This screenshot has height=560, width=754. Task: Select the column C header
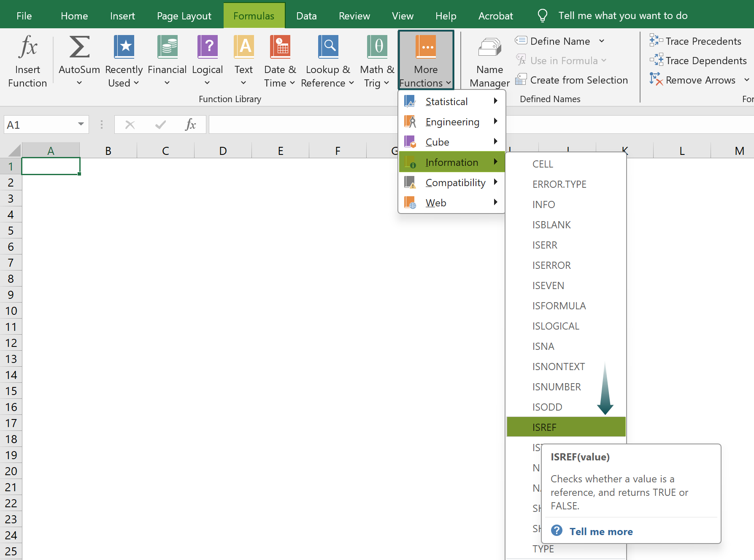point(165,151)
